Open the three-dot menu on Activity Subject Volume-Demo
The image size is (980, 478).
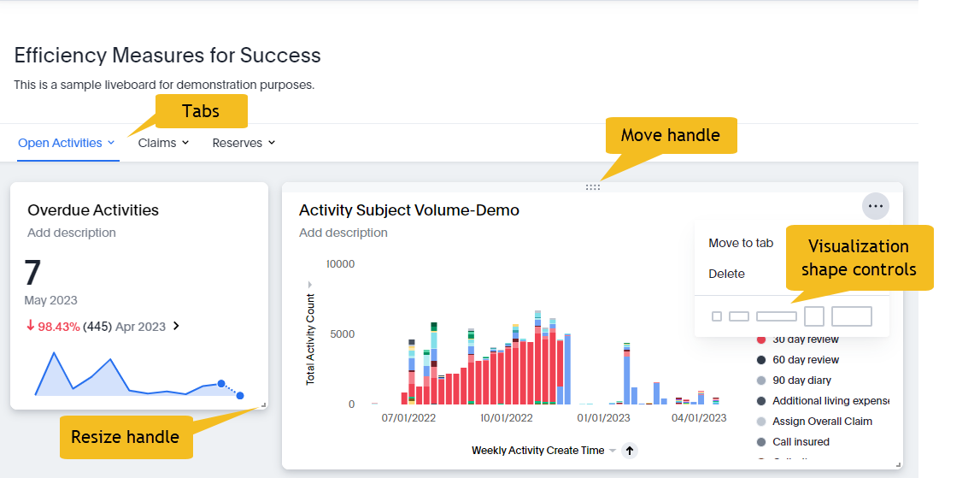point(875,206)
